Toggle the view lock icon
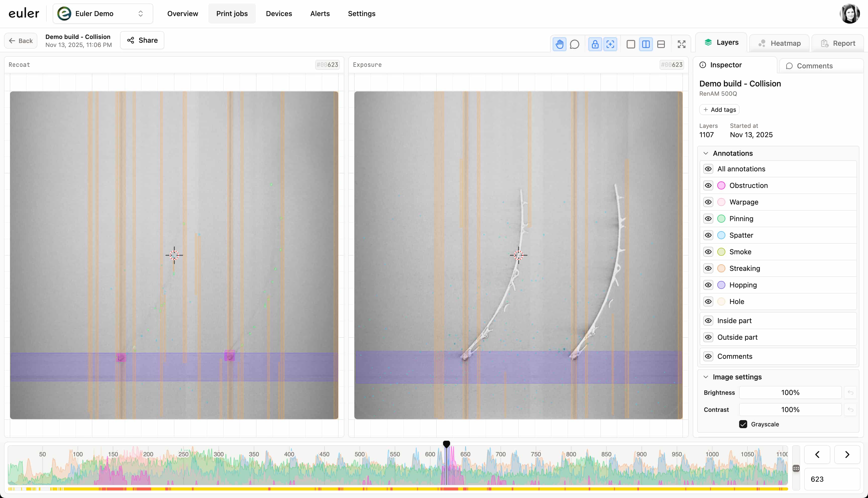Image resolution: width=868 pixels, height=498 pixels. coord(595,44)
